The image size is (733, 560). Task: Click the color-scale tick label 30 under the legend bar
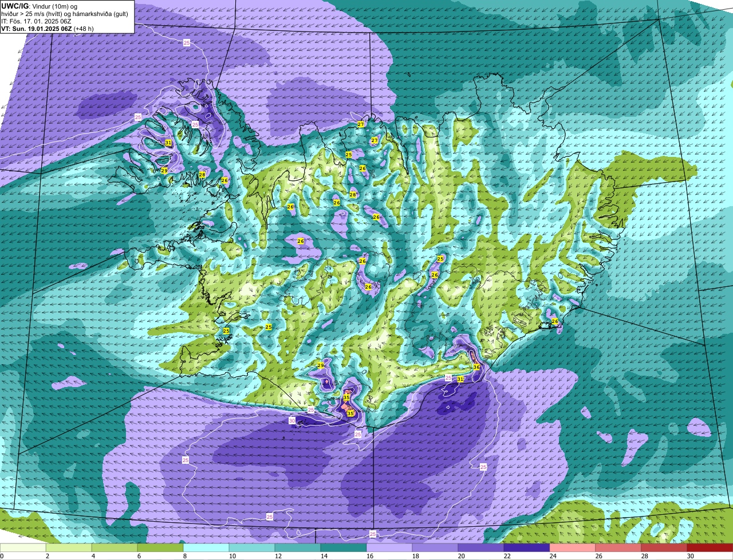click(690, 556)
